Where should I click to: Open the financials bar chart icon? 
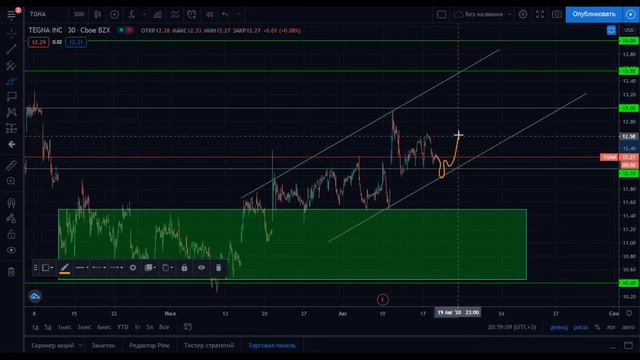pos(157,14)
